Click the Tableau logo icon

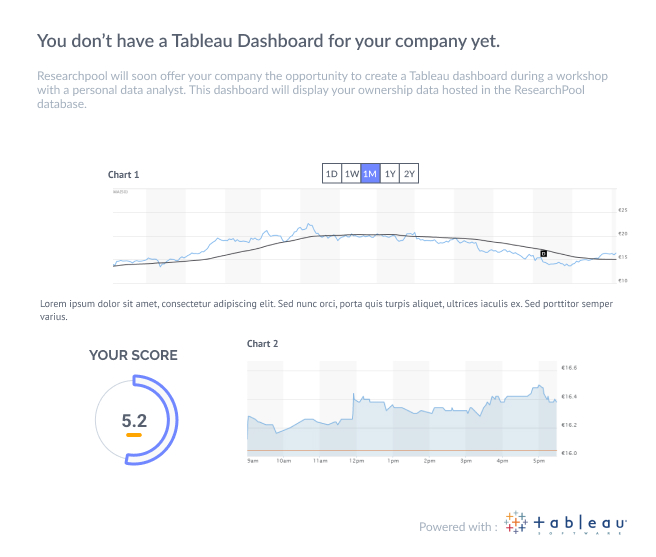[515, 524]
